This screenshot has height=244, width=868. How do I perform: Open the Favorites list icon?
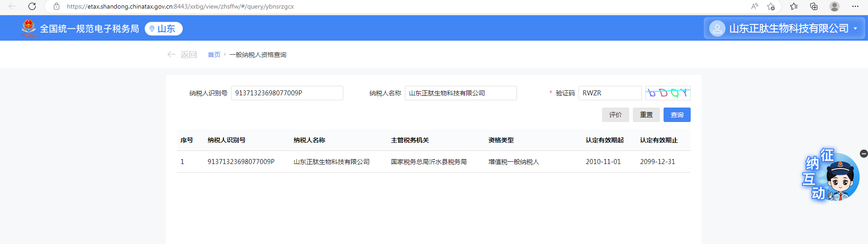tap(793, 6)
